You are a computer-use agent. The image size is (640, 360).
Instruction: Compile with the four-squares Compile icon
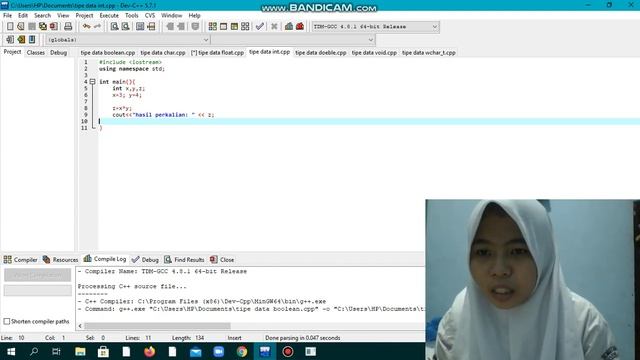213,27
